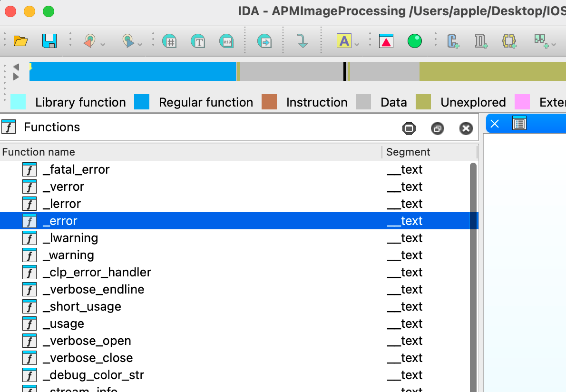Select the _verbose_open function

(x=234, y=341)
